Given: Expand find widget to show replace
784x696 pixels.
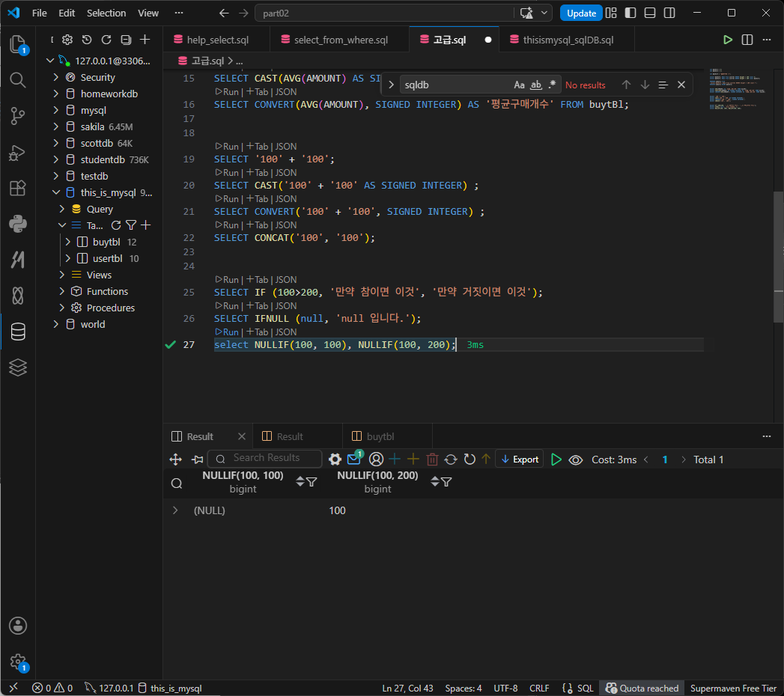Looking at the screenshot, I should [x=391, y=85].
